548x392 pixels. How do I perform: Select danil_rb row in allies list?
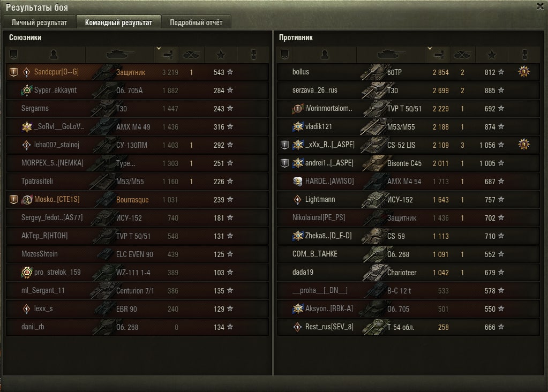137,327
